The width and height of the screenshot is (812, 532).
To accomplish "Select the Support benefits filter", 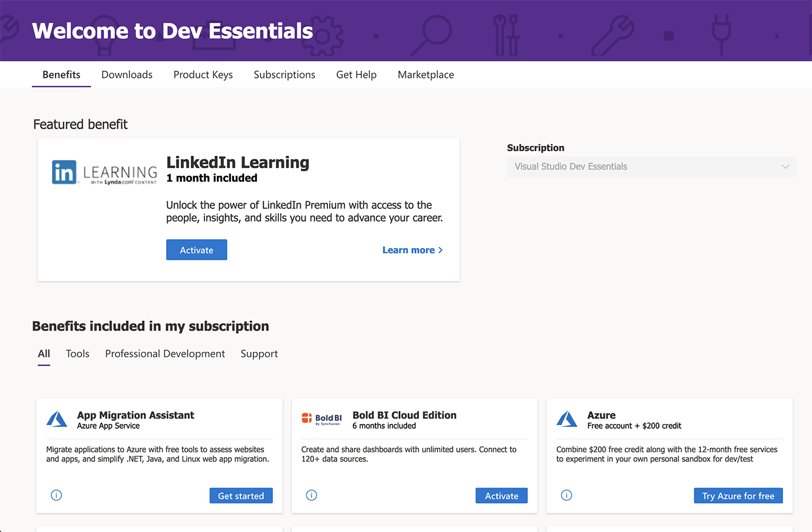I will 259,353.
